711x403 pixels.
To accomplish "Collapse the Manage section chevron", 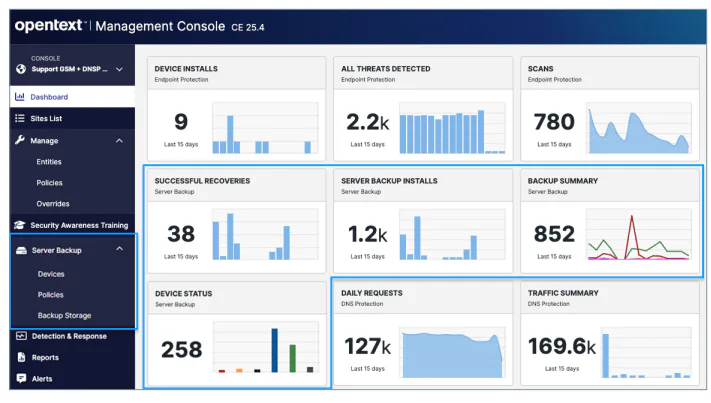I will [119, 141].
